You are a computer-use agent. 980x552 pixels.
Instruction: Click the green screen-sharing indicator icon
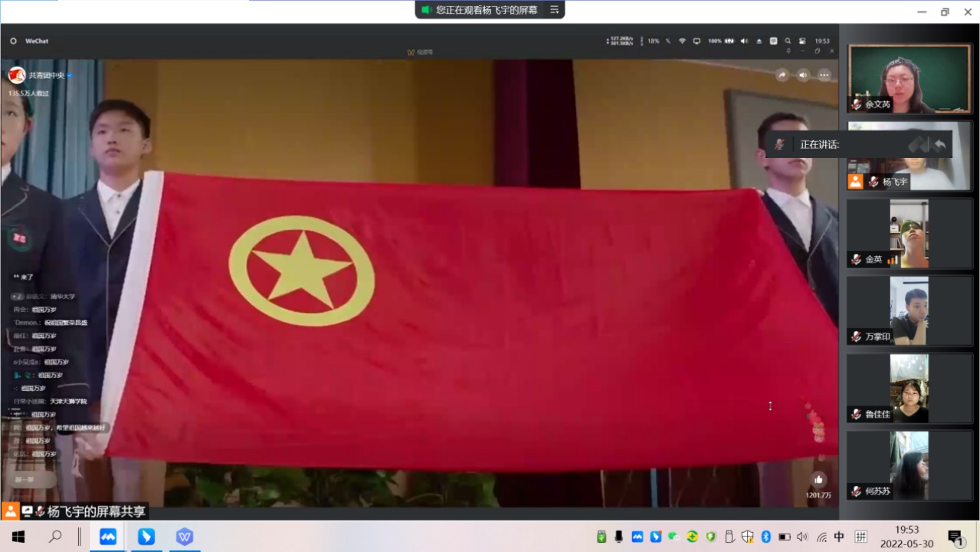(427, 10)
